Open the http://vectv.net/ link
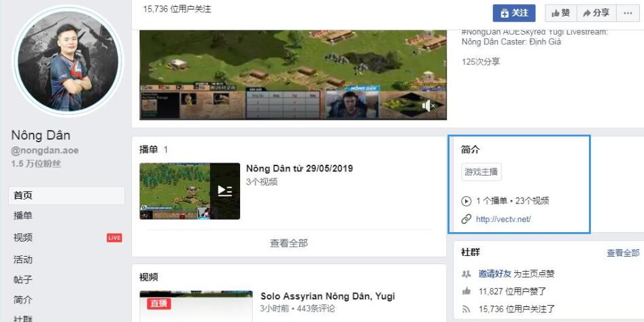This screenshot has height=322, width=644. click(503, 219)
